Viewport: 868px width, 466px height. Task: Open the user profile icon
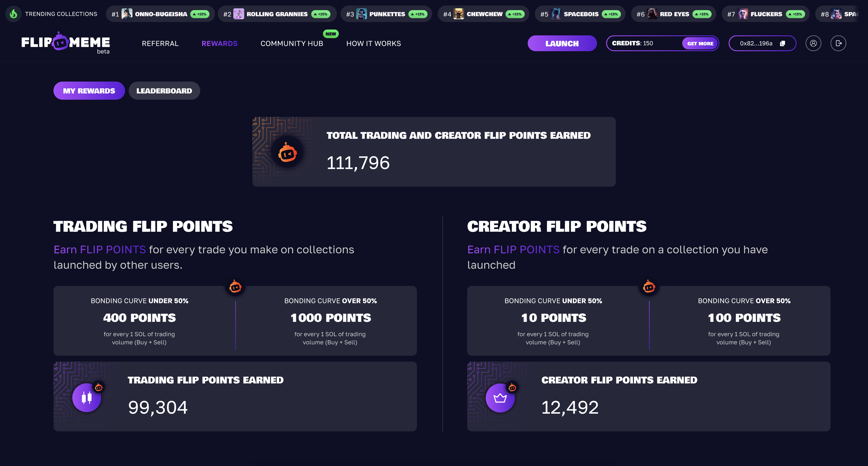coord(813,44)
